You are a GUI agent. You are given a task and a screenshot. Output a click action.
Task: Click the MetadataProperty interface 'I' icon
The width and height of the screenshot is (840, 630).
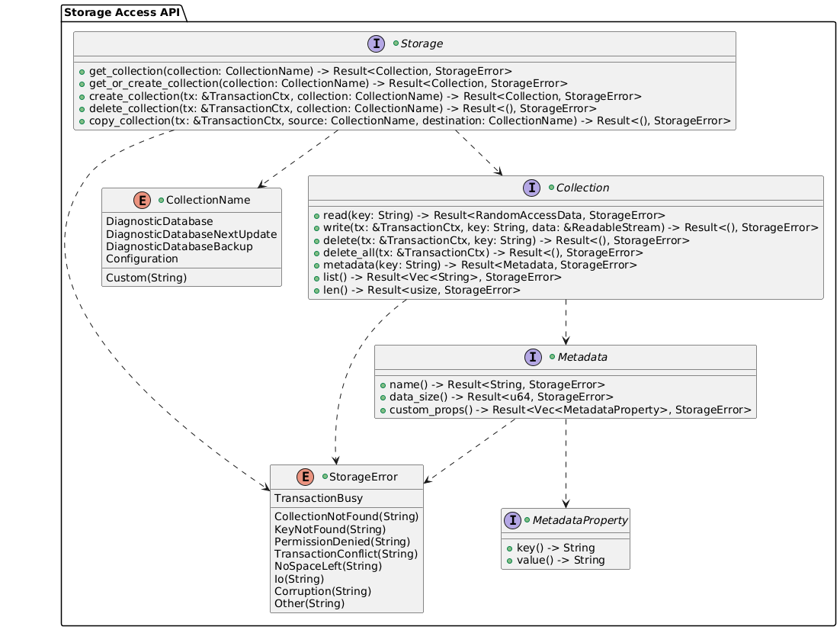[x=513, y=520]
